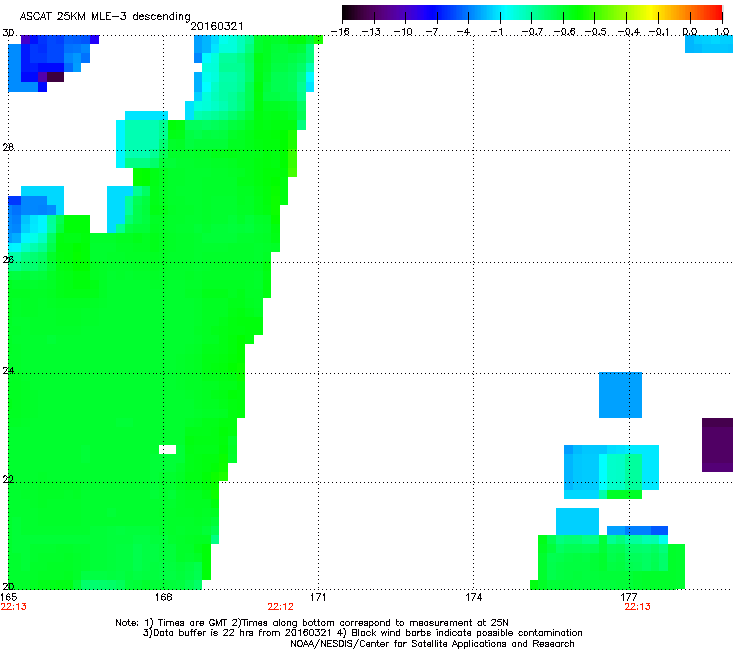The height and width of the screenshot is (650, 740).
Task: Click the colorbar tick label "-0.7"
Action: pyautogui.click(x=532, y=32)
